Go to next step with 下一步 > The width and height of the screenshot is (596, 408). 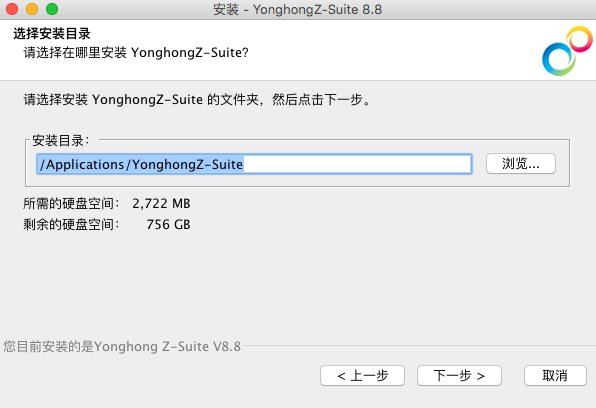pyautogui.click(x=459, y=376)
